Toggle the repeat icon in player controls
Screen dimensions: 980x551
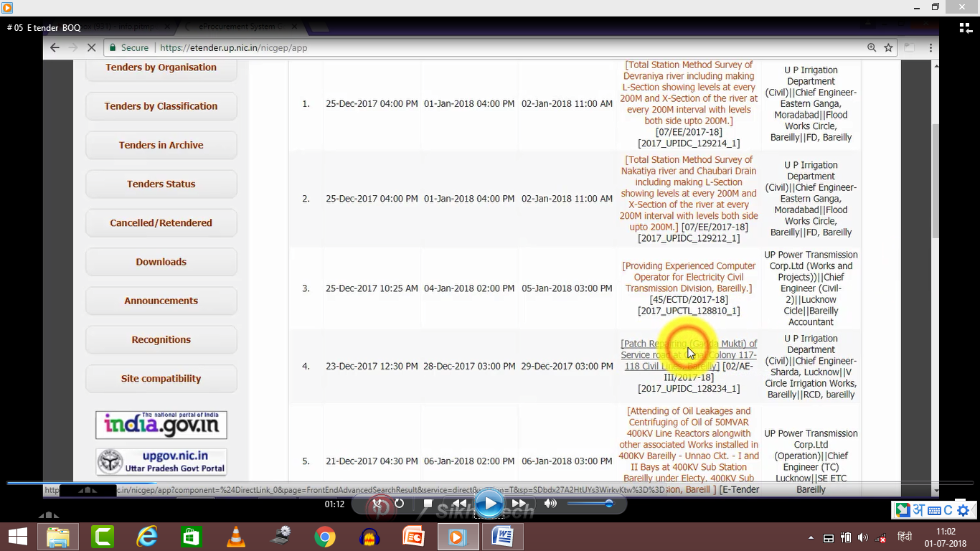(399, 504)
